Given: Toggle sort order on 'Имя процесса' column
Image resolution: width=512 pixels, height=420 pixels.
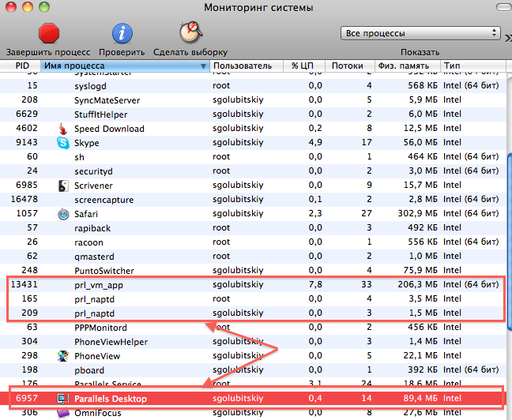Looking at the screenshot, I should (x=125, y=66).
